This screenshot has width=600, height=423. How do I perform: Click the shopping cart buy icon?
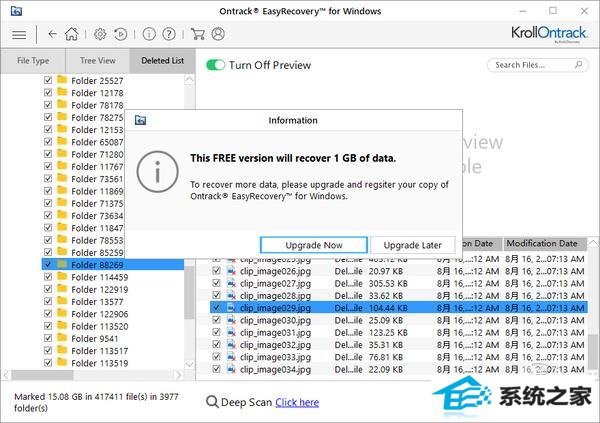coord(197,34)
